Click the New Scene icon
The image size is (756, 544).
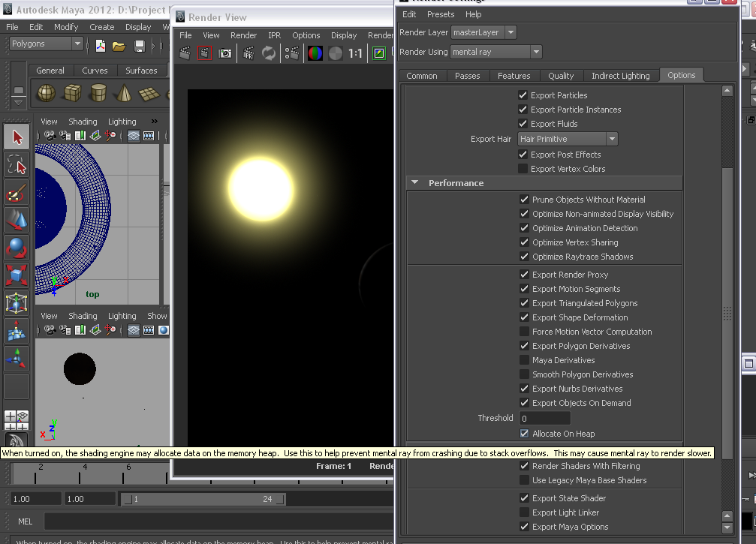[101, 46]
